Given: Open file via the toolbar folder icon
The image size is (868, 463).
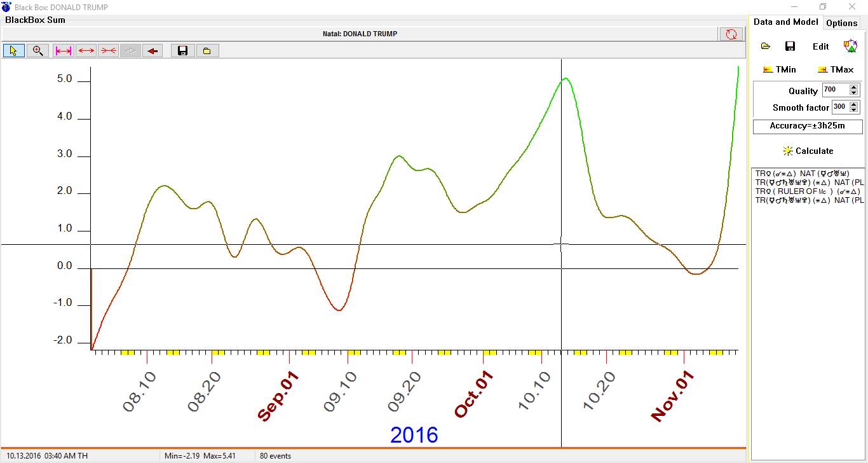Looking at the screenshot, I should [207, 51].
